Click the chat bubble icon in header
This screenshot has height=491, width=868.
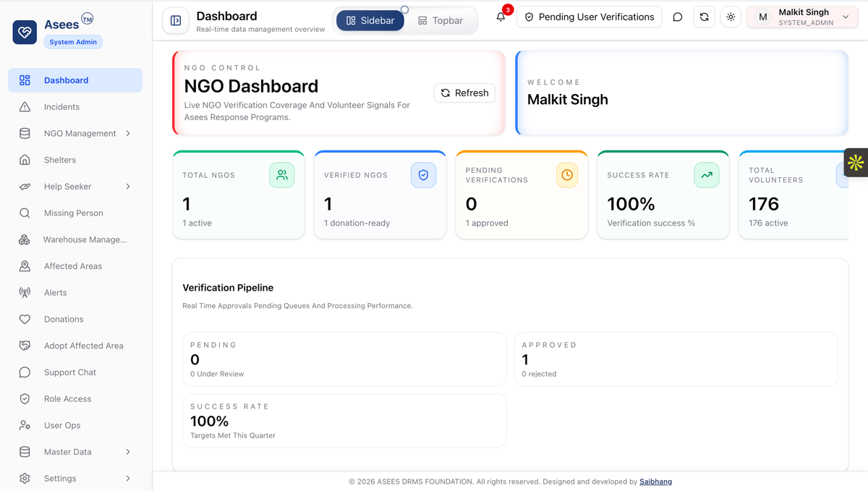678,17
